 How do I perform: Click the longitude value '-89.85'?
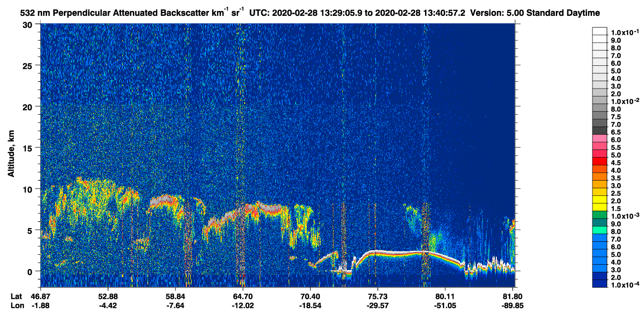513,305
